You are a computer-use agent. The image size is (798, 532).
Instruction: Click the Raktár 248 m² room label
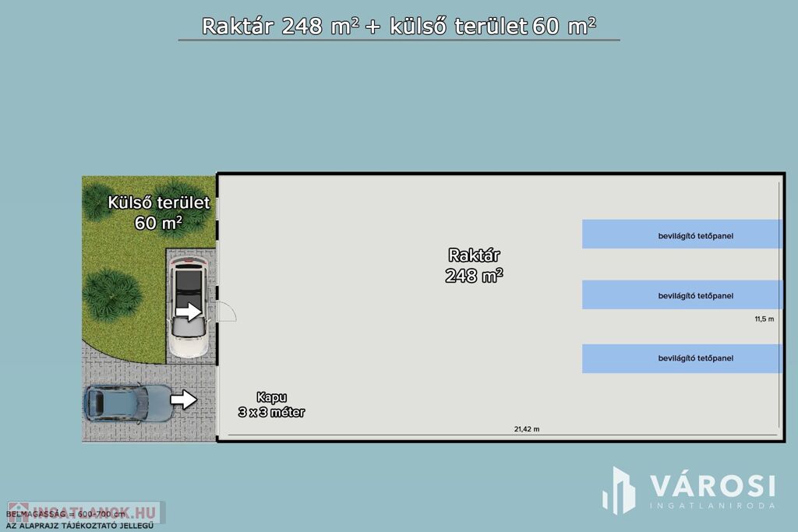click(474, 265)
